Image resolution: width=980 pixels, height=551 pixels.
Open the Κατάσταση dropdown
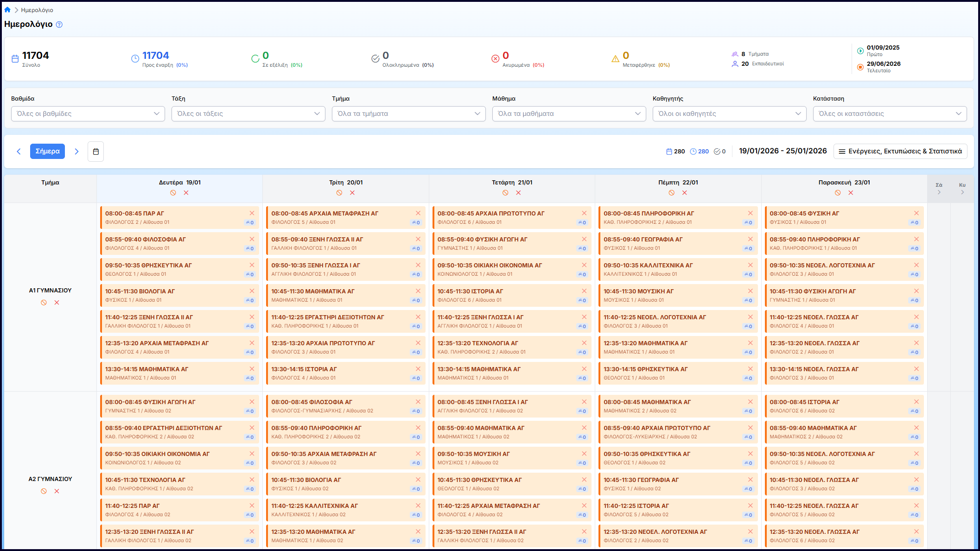click(890, 114)
